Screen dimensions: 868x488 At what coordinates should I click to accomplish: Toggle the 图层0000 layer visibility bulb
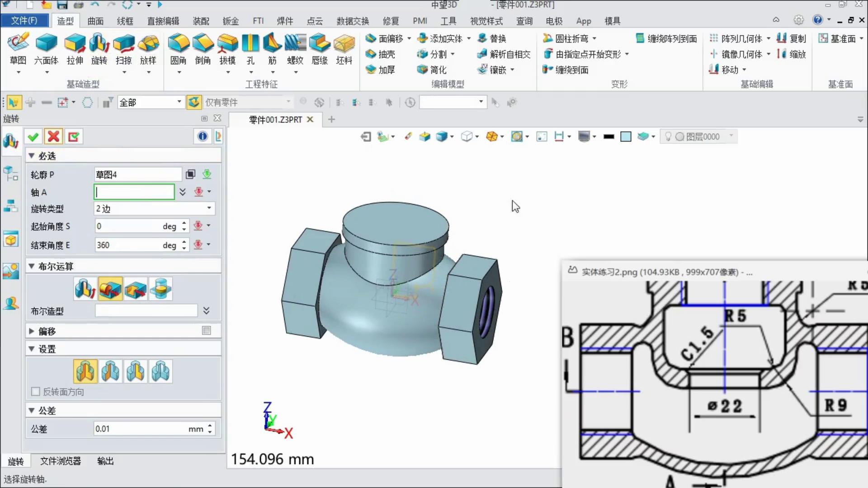click(668, 136)
